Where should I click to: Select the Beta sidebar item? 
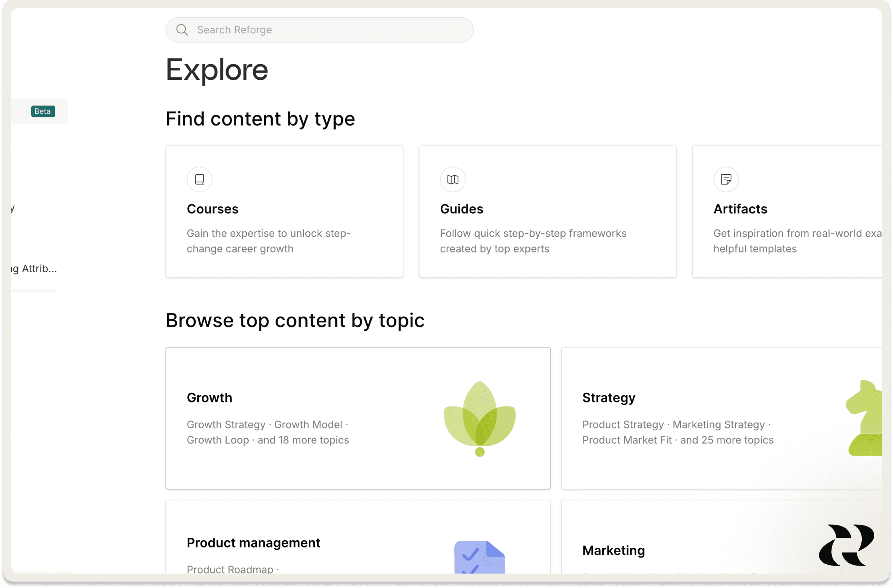click(x=40, y=111)
